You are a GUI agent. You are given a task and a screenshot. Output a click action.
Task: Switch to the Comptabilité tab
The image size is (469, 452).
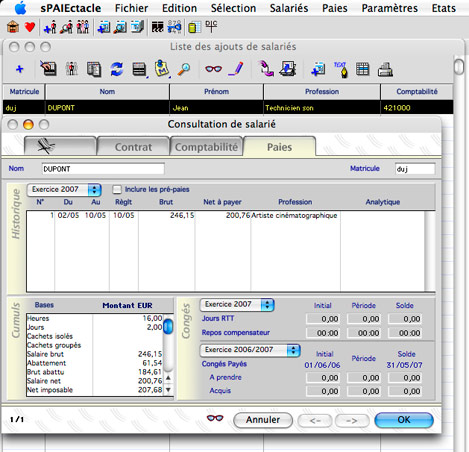(x=206, y=147)
